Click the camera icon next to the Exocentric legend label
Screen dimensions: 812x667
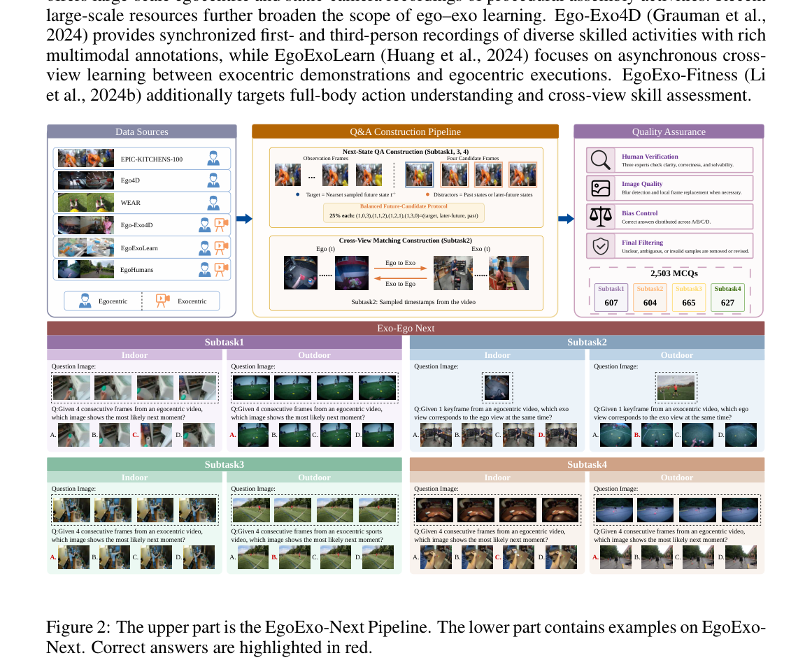click(162, 301)
